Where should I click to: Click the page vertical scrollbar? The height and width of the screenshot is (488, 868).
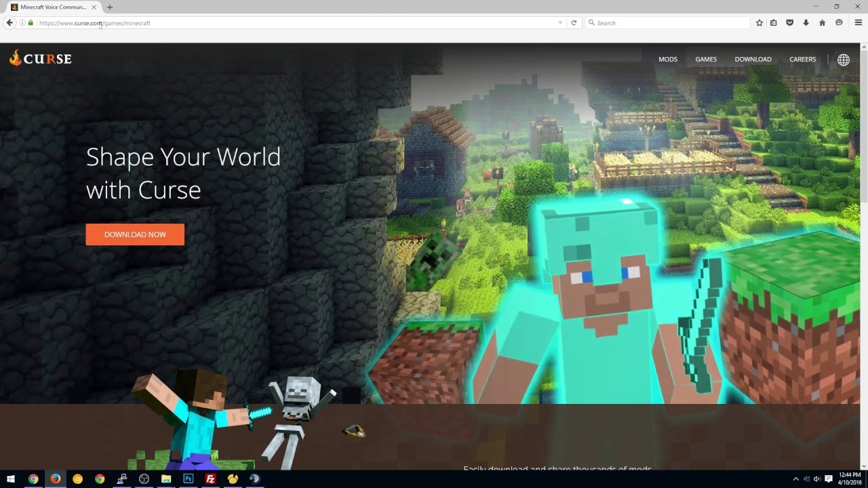tap(864, 256)
